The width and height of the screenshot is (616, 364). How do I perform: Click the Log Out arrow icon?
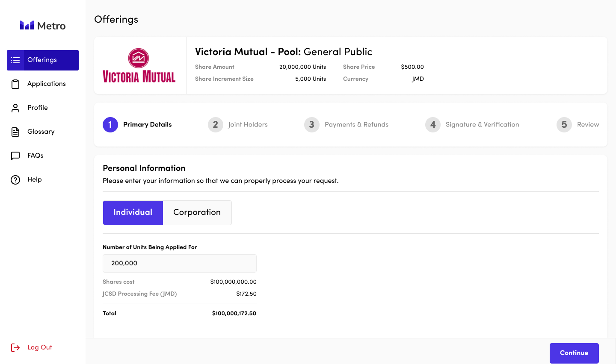(x=15, y=348)
